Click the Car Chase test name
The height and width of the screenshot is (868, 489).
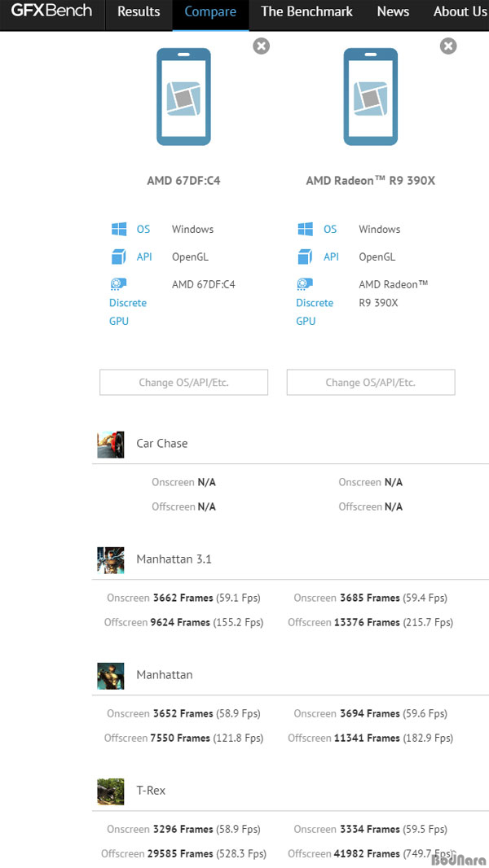coord(162,444)
